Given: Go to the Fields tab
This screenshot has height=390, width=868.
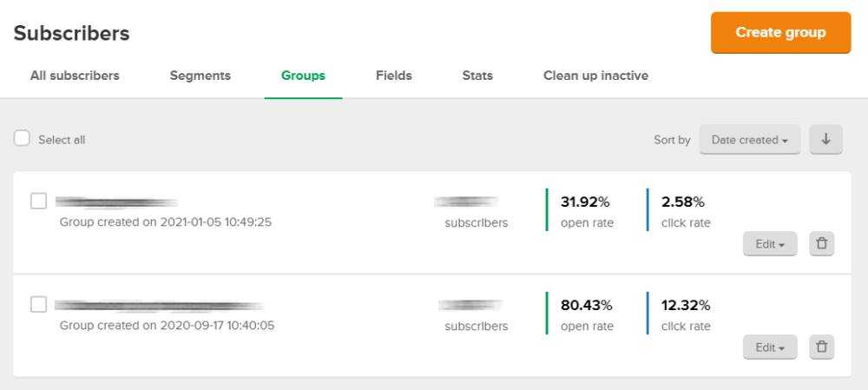Looking at the screenshot, I should pos(393,76).
